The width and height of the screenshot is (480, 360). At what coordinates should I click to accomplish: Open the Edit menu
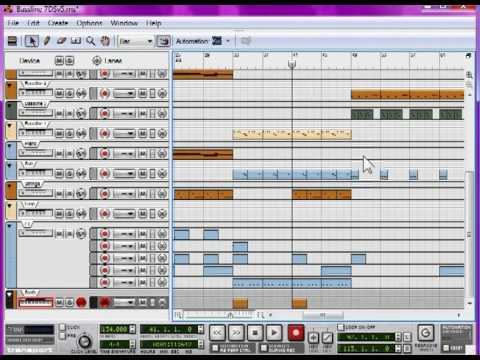pos(33,23)
